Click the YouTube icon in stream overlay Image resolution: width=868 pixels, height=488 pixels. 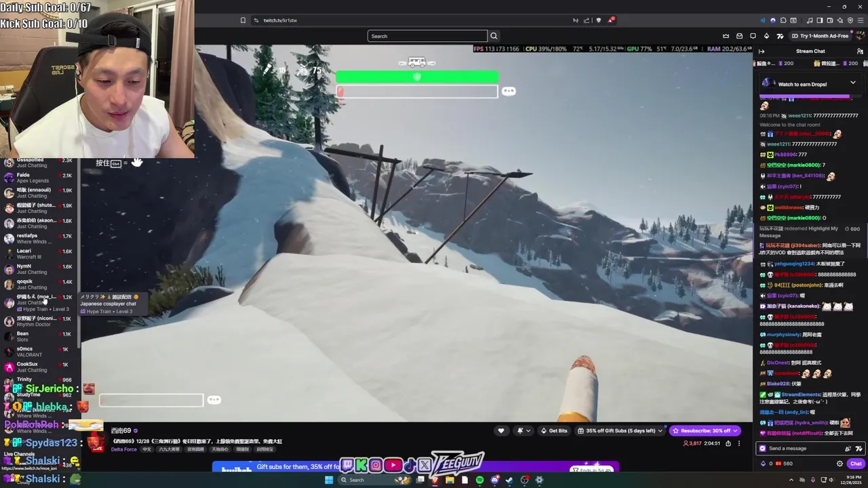pyautogui.click(x=393, y=466)
